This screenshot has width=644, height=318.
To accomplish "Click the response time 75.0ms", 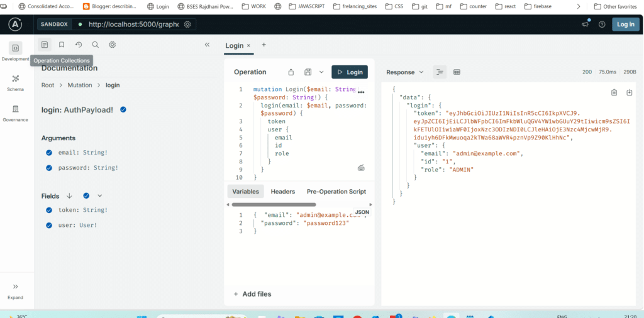I will coord(608,72).
